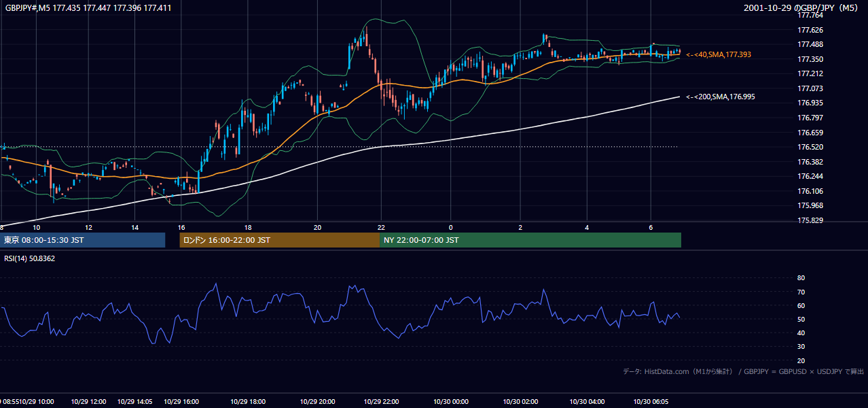
Task: Click the 10/29 22:00 time axis label
Action: coord(382,402)
